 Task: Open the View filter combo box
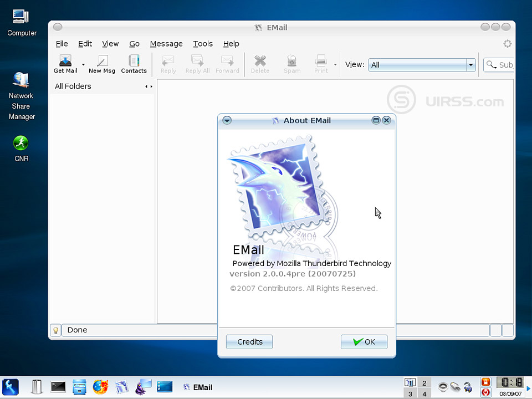422,65
